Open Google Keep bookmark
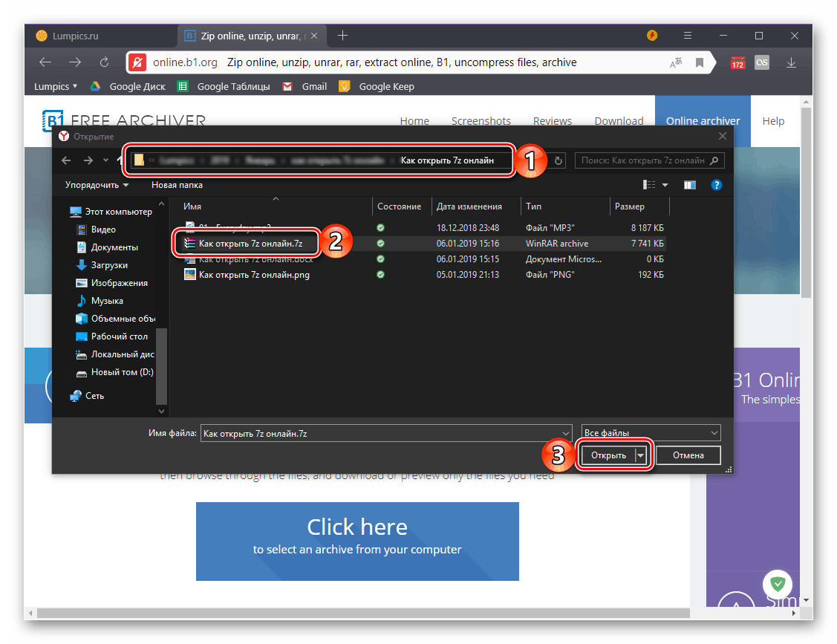Viewport: 837px width, 644px height. click(x=377, y=86)
